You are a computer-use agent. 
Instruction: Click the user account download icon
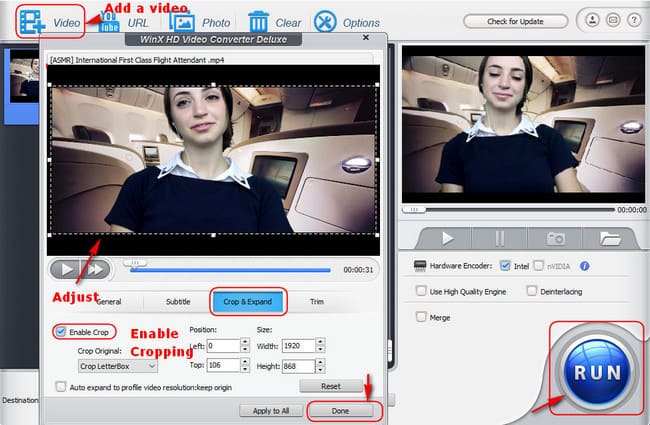tap(592, 19)
